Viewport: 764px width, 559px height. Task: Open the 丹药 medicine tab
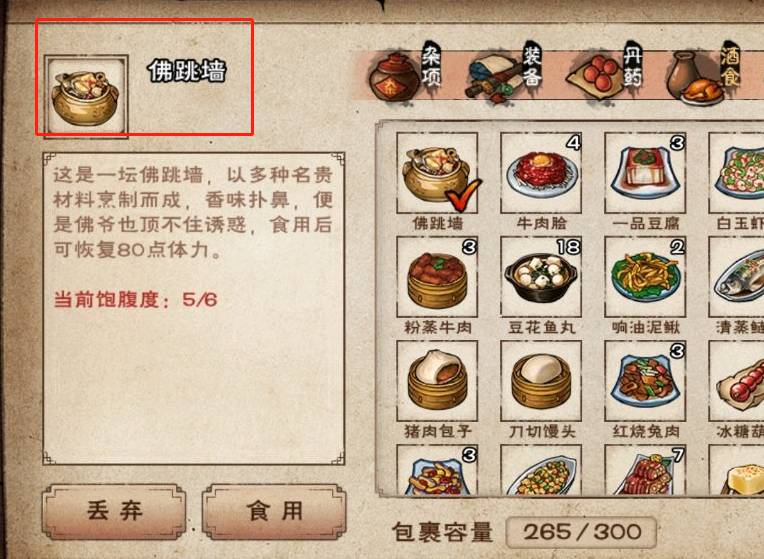pos(605,72)
